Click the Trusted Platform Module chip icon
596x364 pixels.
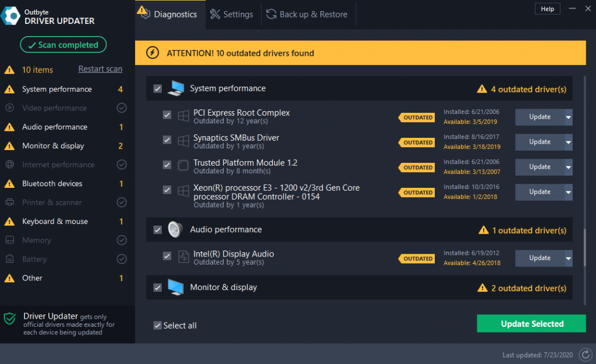(183, 166)
